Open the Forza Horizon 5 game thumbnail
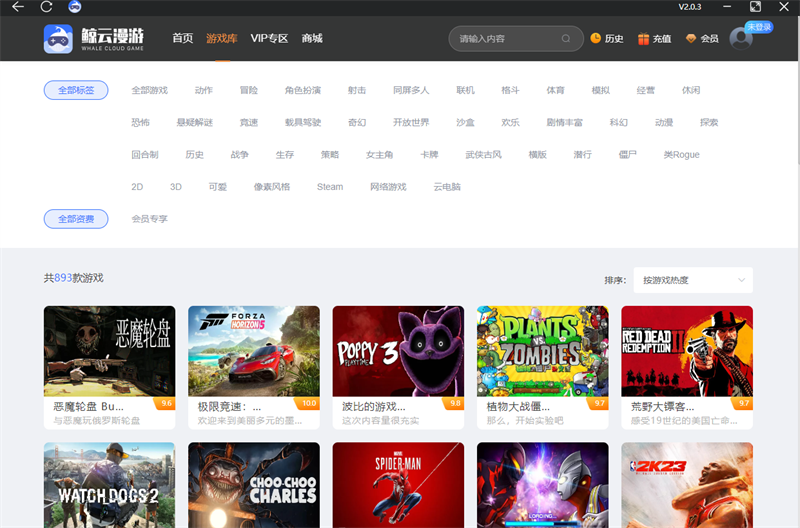Screen dimensions: 800x528 [254, 351]
